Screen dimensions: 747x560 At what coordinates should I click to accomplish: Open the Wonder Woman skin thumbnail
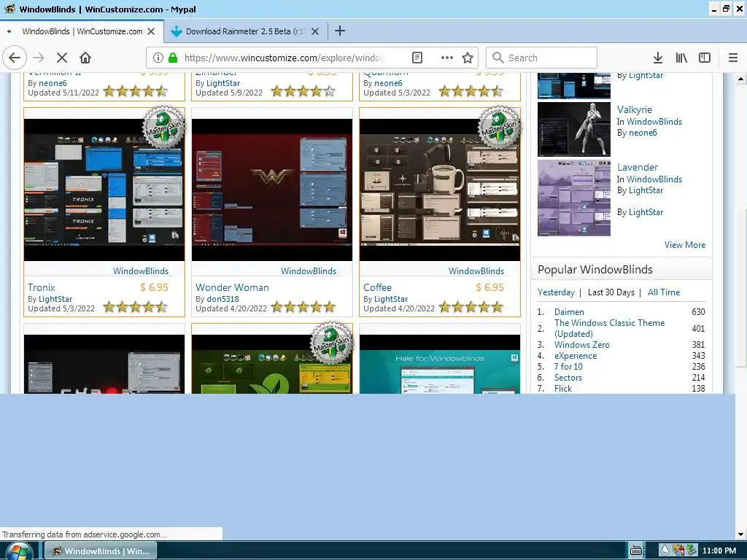[272, 190]
